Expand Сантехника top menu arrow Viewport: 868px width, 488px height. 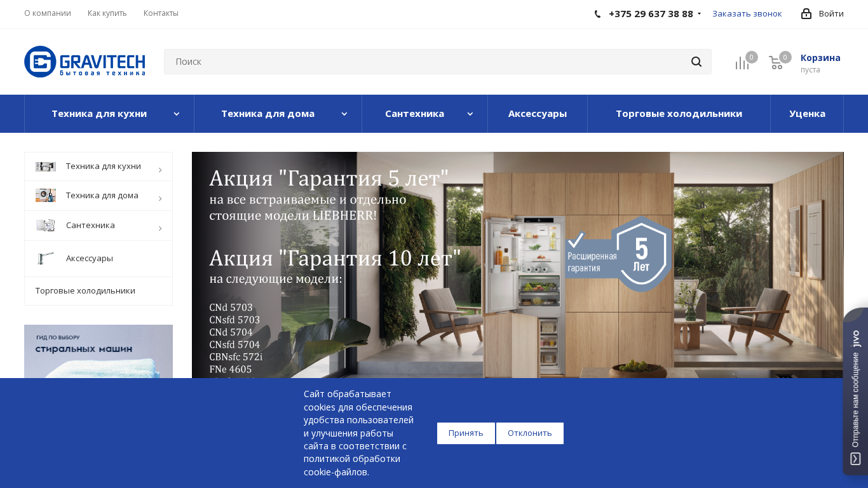(x=470, y=114)
